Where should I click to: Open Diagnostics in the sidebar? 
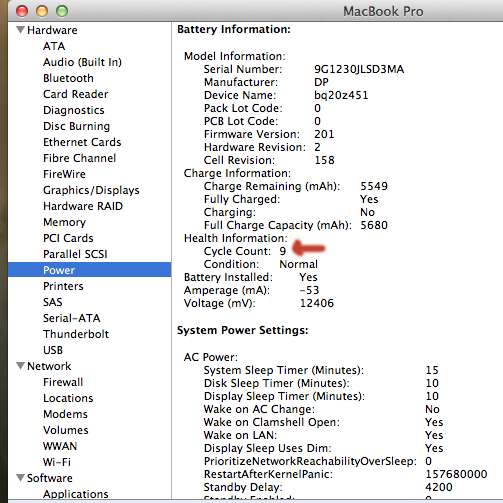coord(74,110)
